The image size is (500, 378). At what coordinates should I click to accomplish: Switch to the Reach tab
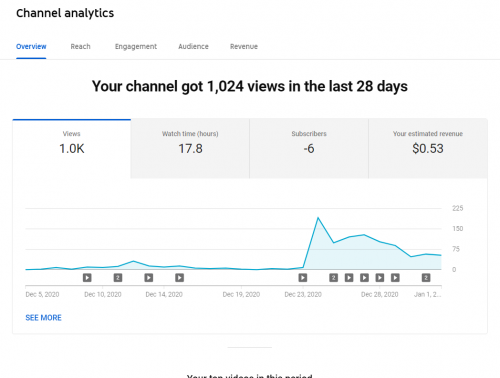[x=80, y=47]
